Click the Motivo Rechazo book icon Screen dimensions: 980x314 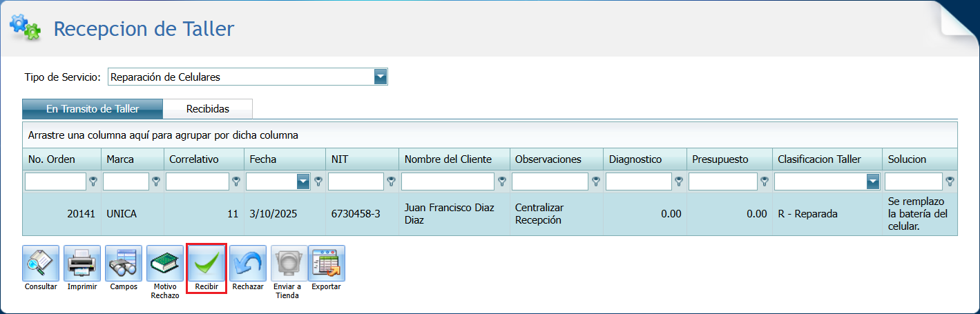click(165, 263)
